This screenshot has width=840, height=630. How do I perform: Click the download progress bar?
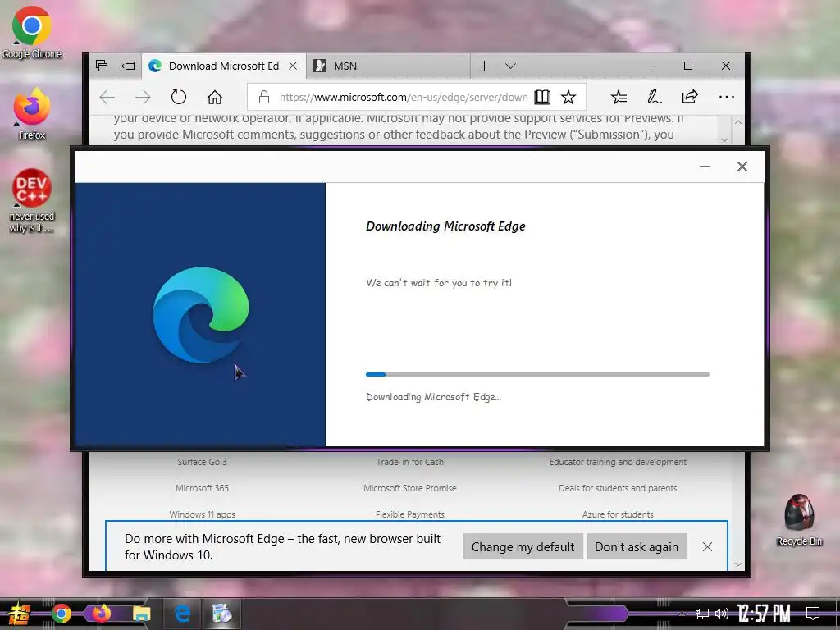tap(537, 374)
